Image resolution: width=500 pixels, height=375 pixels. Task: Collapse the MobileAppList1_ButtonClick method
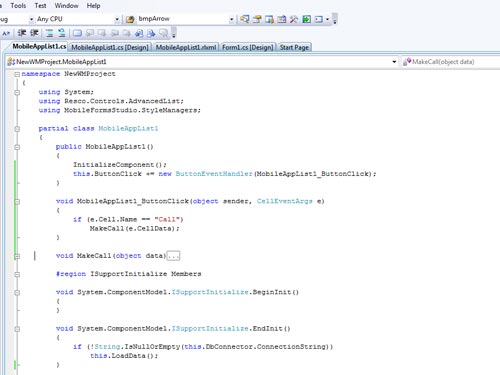[17, 202]
